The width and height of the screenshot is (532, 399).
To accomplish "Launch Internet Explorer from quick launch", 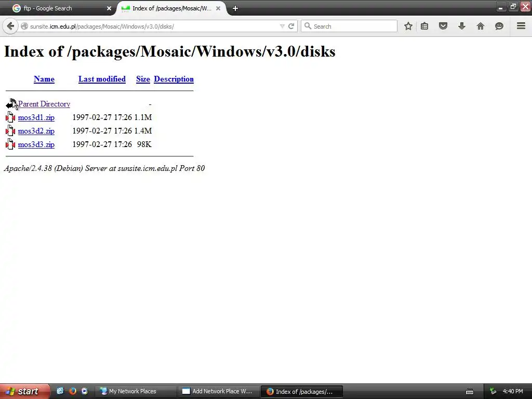I will coord(60,391).
